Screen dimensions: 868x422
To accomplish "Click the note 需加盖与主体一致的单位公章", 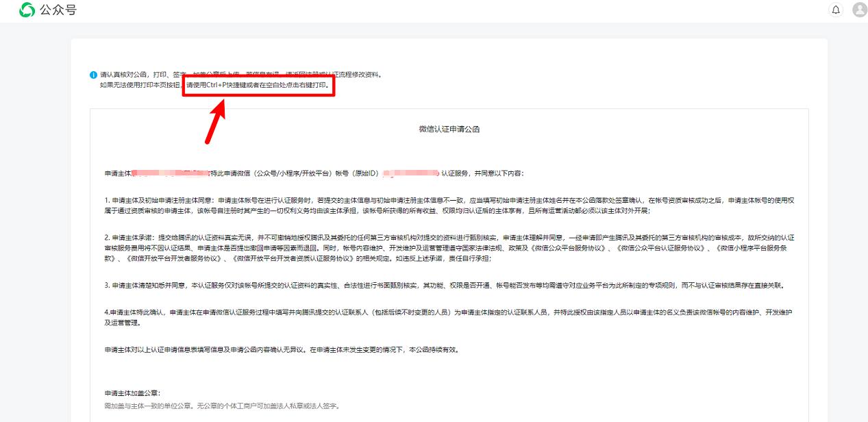I will [x=222, y=406].
